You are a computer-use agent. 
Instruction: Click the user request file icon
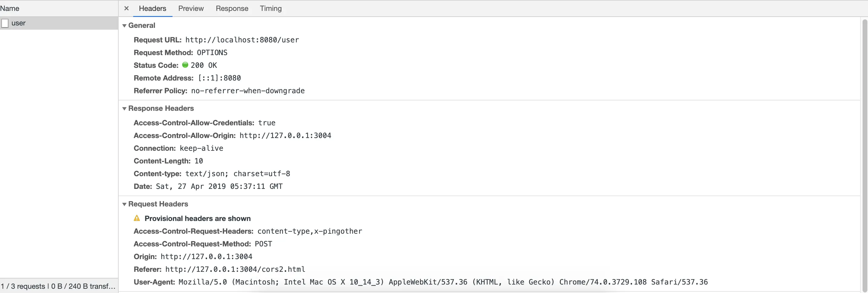point(5,23)
